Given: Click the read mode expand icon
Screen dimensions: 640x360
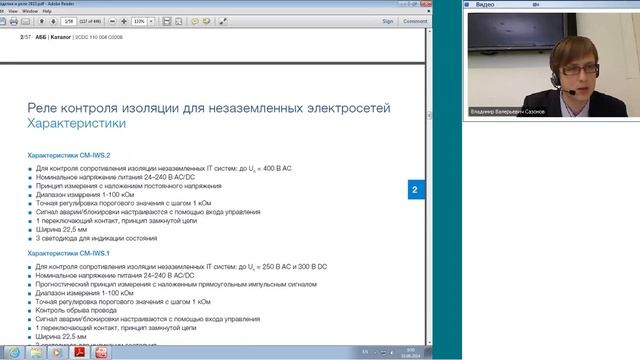Looking at the screenshot, I should click(223, 21).
